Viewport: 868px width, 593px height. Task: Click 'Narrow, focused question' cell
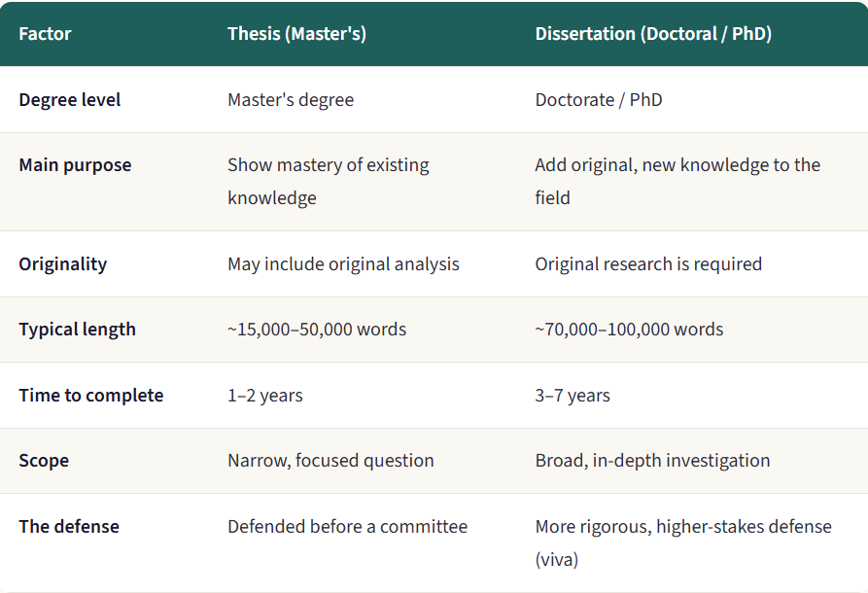(330, 461)
